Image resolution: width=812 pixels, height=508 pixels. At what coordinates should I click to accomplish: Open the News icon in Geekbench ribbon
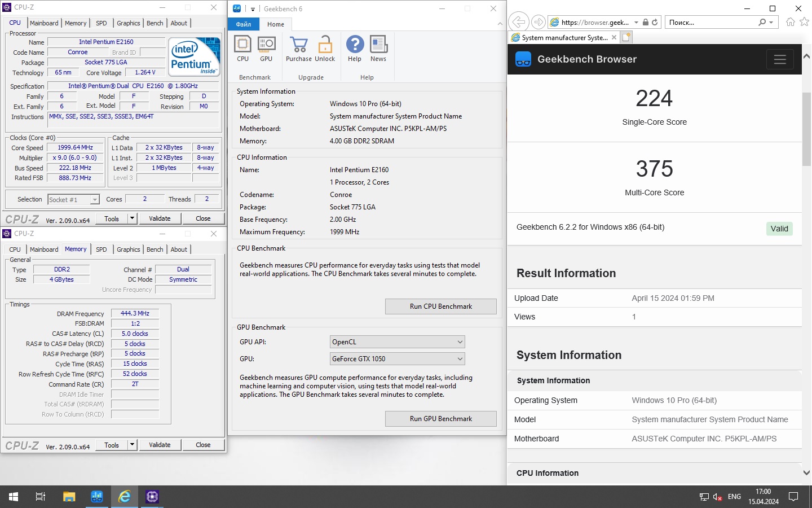coord(378,49)
